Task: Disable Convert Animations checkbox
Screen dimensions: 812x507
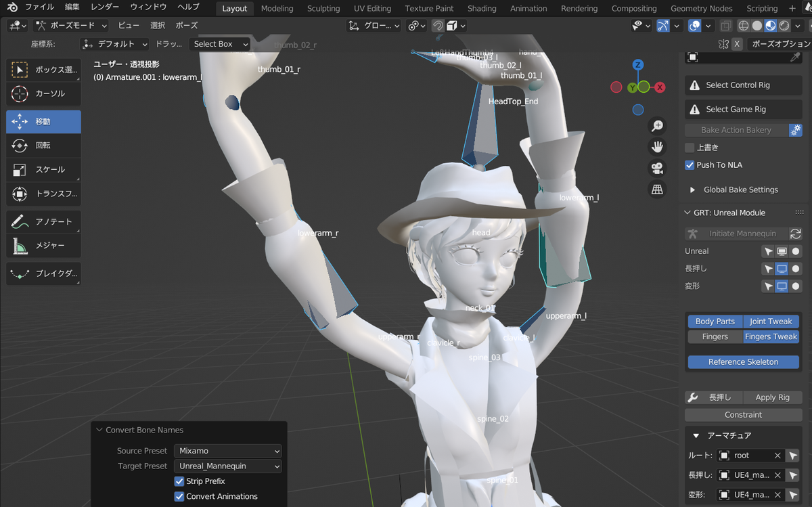Action: 179,496
